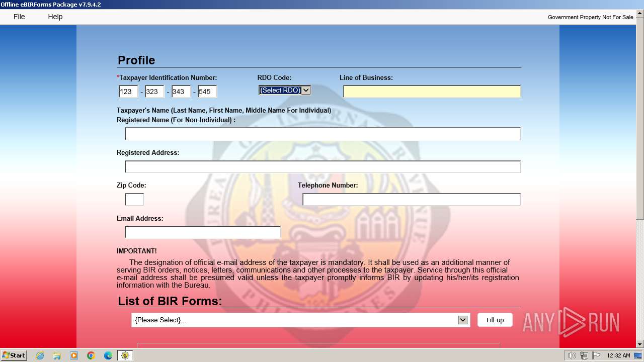Click the Email Address field
The height and width of the screenshot is (362, 644).
coord(203,232)
